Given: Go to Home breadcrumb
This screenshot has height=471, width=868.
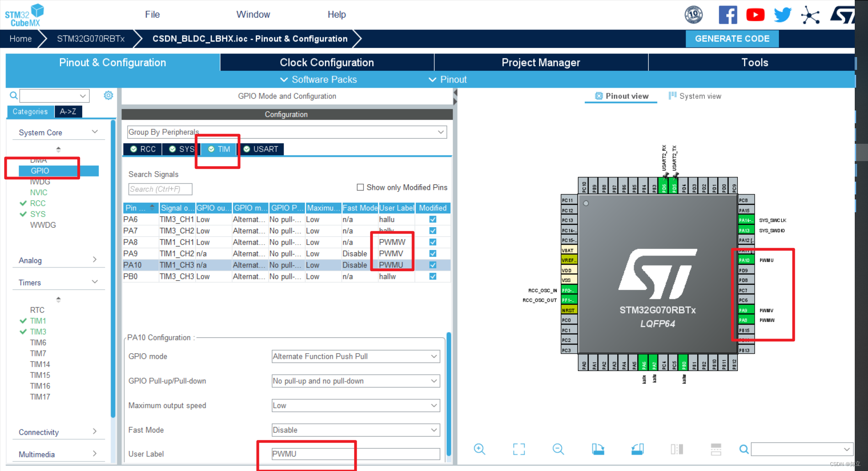Looking at the screenshot, I should (21, 39).
